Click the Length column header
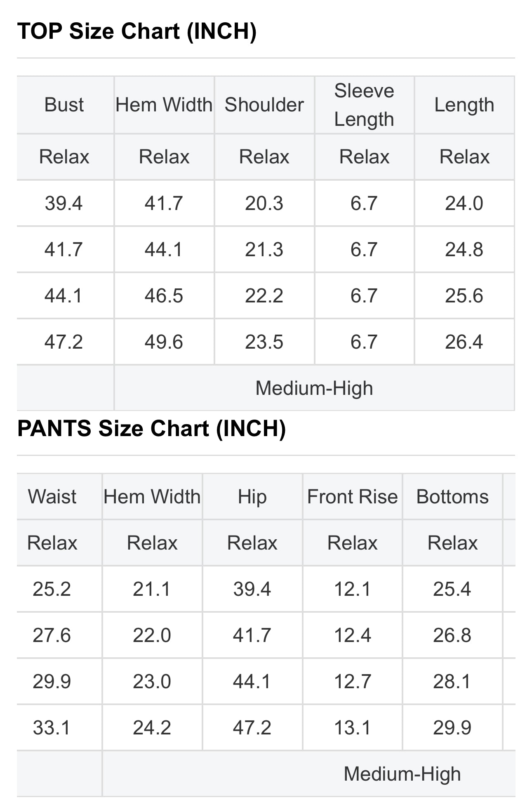The width and height of the screenshot is (532, 812). click(464, 105)
